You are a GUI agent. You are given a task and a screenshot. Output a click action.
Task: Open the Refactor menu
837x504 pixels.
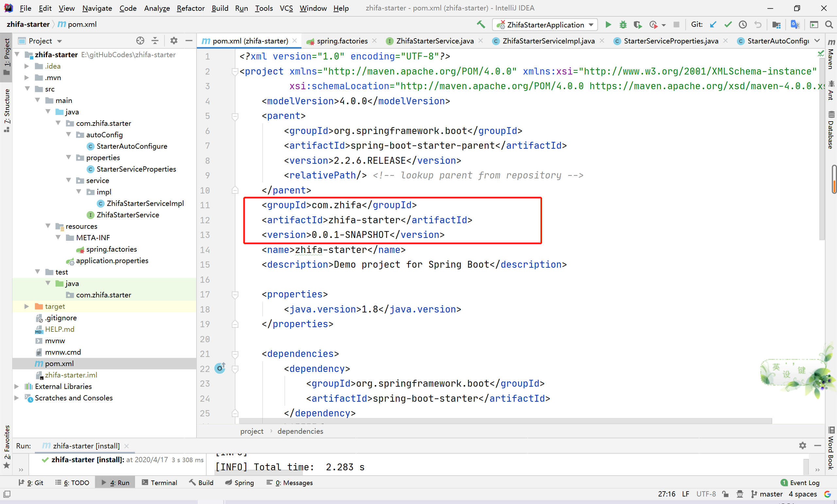tap(190, 8)
